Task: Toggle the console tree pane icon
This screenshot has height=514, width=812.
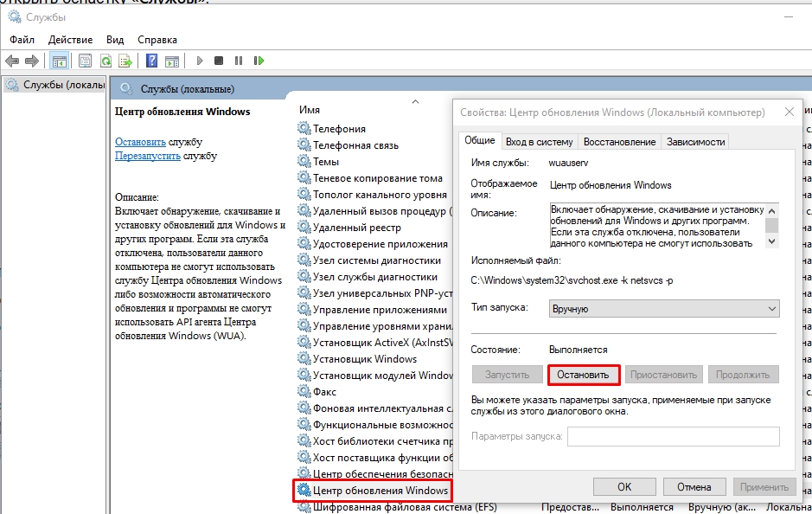Action: [60, 61]
